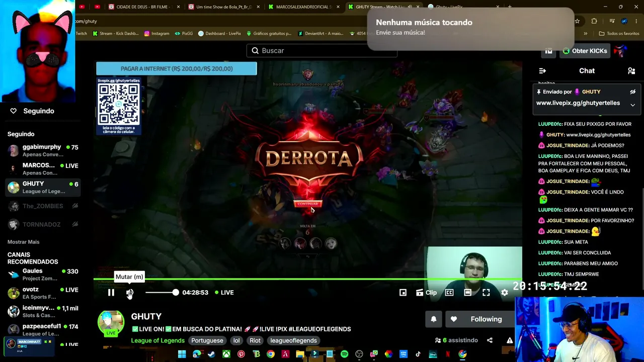Switch to Um time Show de Bola tab
Image resolution: width=644 pixels, height=362 pixels.
(x=223, y=7)
